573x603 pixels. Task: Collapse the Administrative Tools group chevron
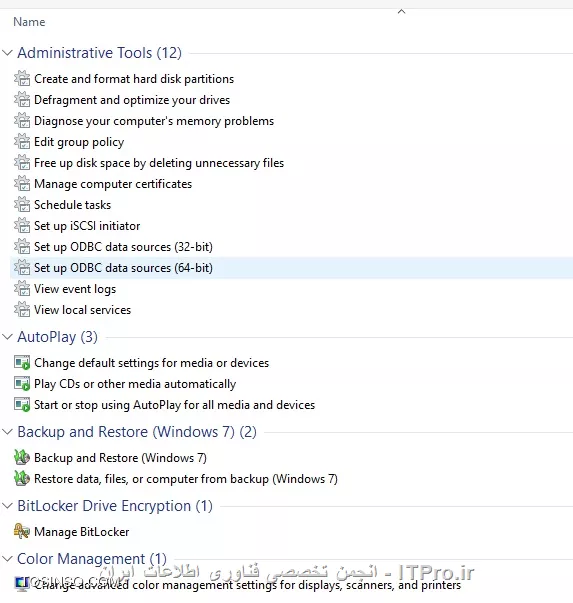pos(7,53)
